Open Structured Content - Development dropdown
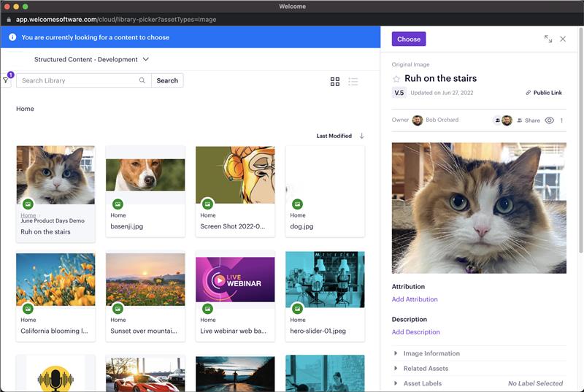The image size is (584, 392). [91, 59]
